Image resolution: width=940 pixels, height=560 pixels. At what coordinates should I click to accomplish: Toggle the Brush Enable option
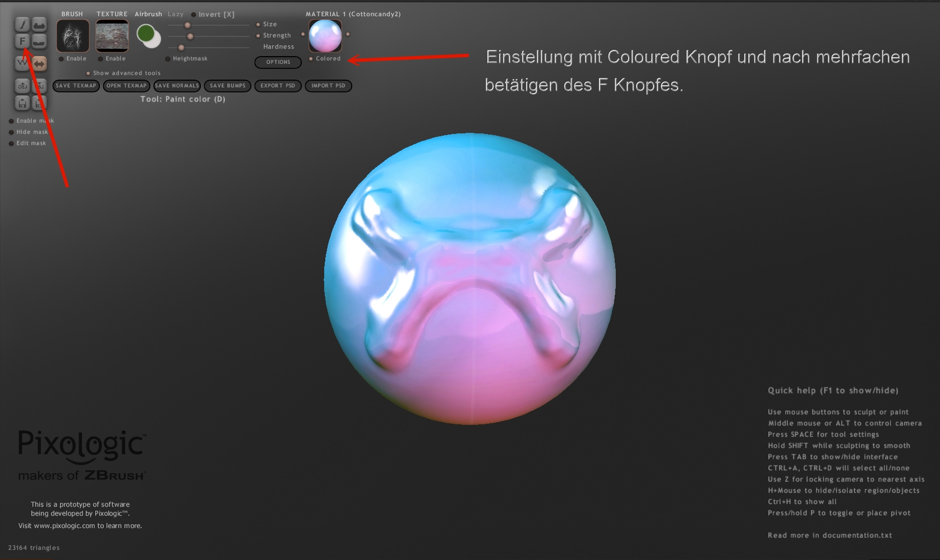click(73, 59)
